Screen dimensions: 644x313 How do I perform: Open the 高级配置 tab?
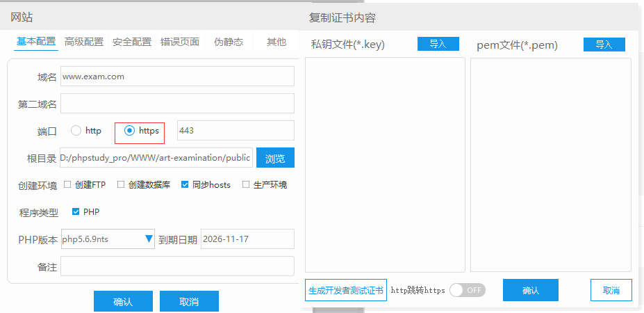pos(84,42)
